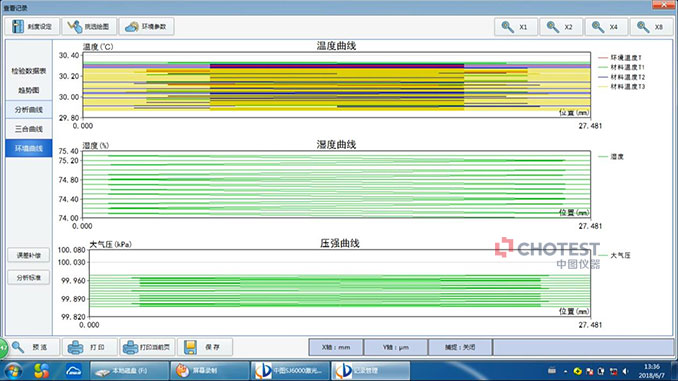The width and height of the screenshot is (678, 381).
Task: Click the X轴 mm unit field
Action: [x=336, y=347]
